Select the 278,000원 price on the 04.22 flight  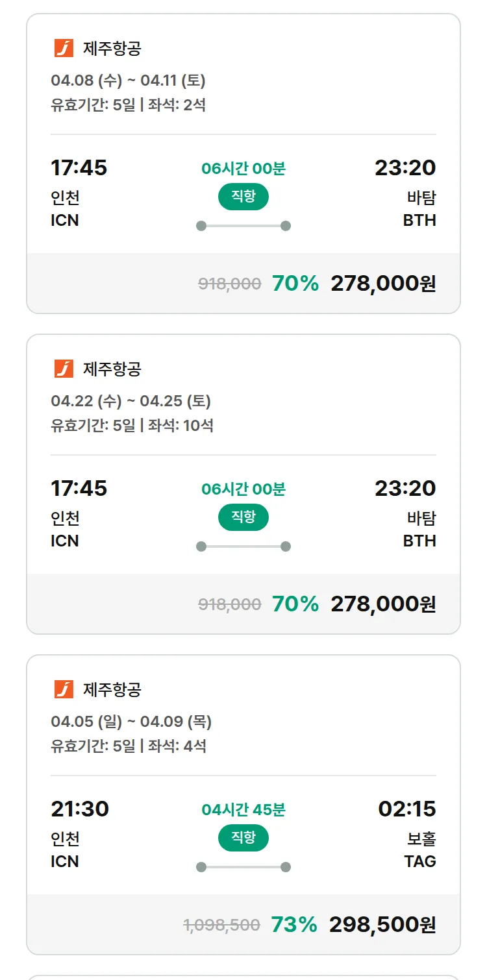(383, 604)
